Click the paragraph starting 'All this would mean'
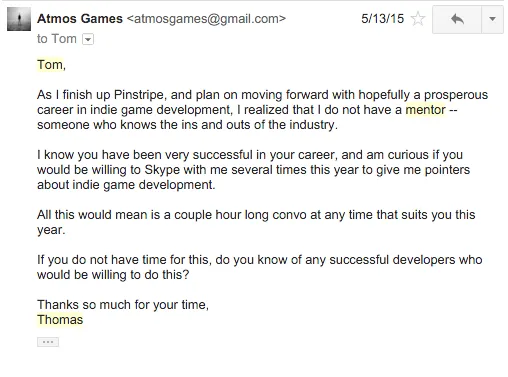 pos(256,222)
